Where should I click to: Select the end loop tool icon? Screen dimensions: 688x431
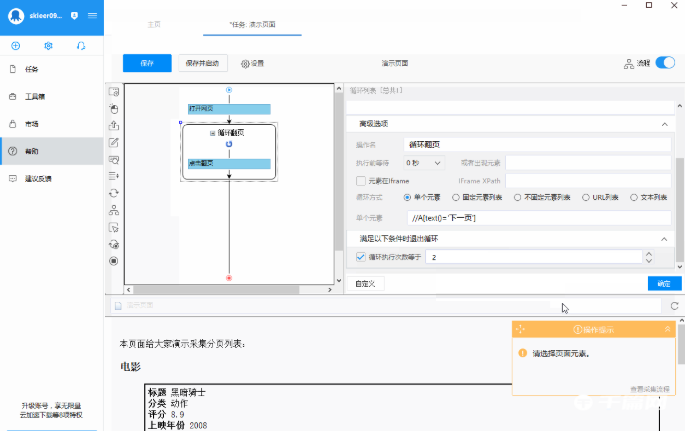pos(114,244)
